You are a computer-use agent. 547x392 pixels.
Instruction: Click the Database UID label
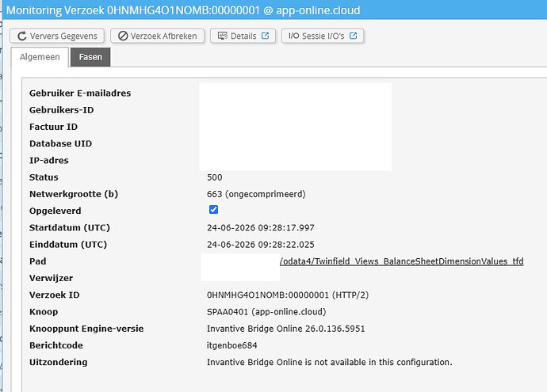point(61,143)
